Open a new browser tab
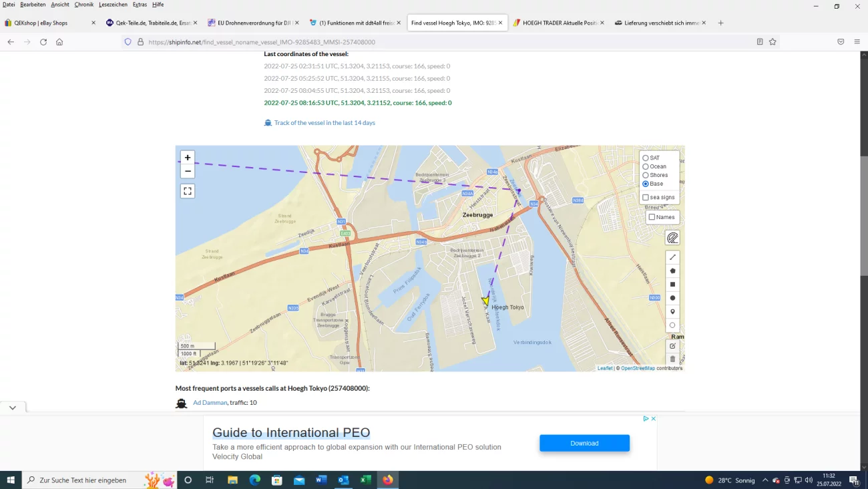868x489 pixels. pyautogui.click(x=720, y=23)
